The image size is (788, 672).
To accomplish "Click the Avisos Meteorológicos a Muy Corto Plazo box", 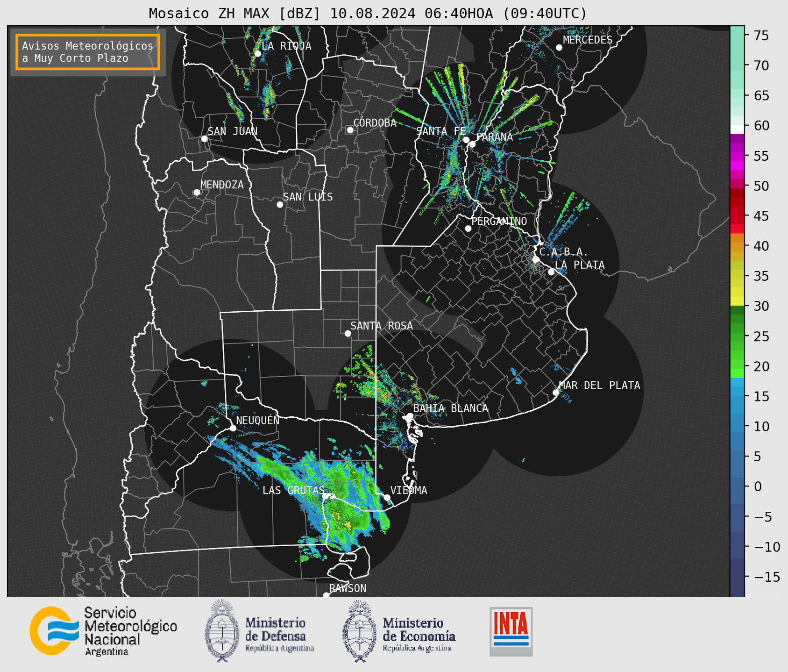I will coord(88,52).
